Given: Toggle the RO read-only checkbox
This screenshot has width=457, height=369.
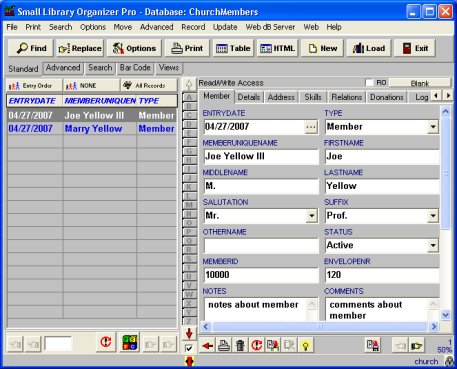Looking at the screenshot, I should [x=369, y=83].
